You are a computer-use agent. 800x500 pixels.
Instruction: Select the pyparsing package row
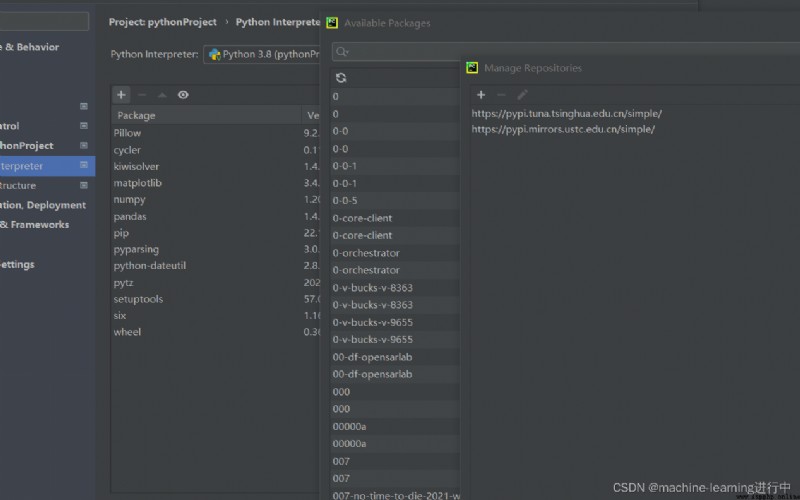tap(216, 249)
